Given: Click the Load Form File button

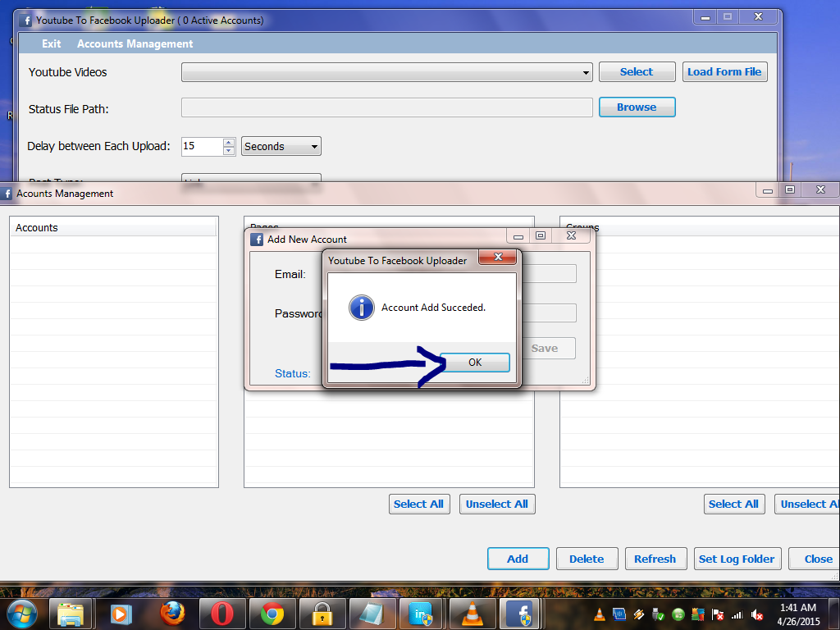Looking at the screenshot, I should click(x=724, y=72).
